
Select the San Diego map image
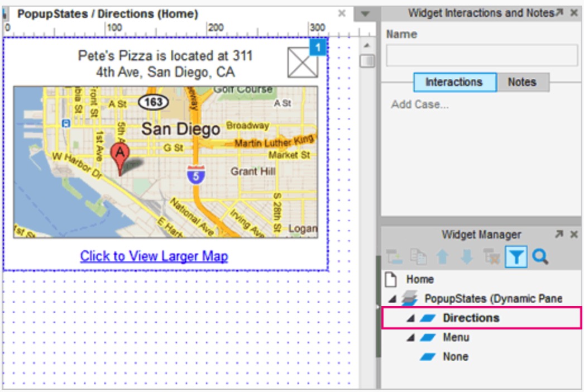[165, 162]
